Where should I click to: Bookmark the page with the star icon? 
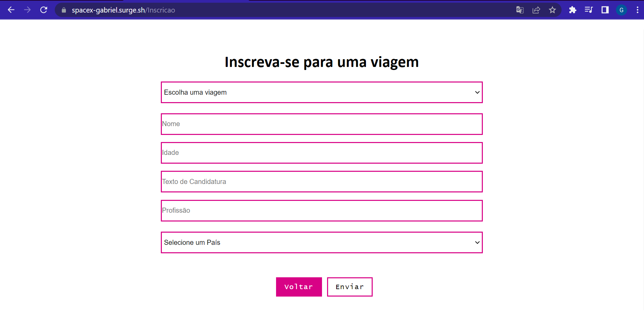coord(553,10)
